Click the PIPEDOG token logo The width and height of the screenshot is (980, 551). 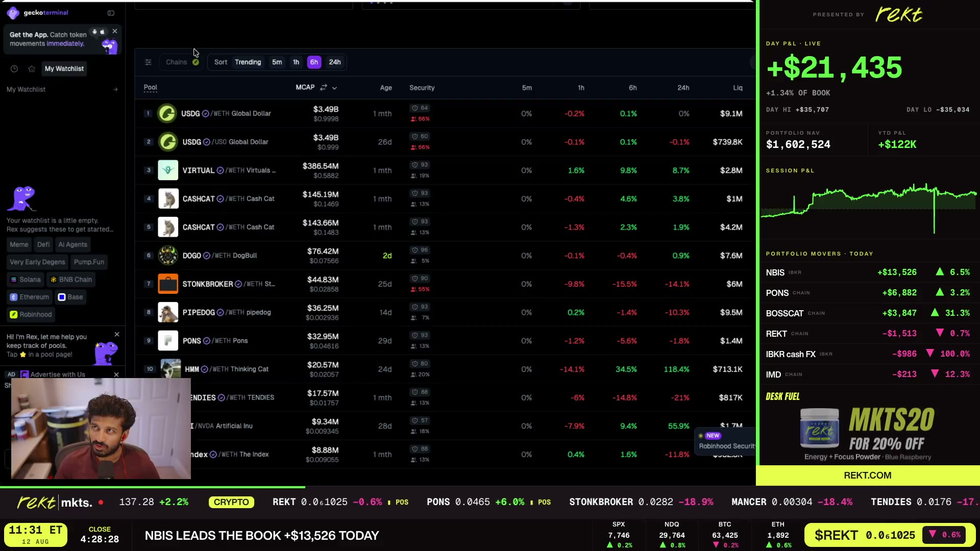[x=168, y=312]
